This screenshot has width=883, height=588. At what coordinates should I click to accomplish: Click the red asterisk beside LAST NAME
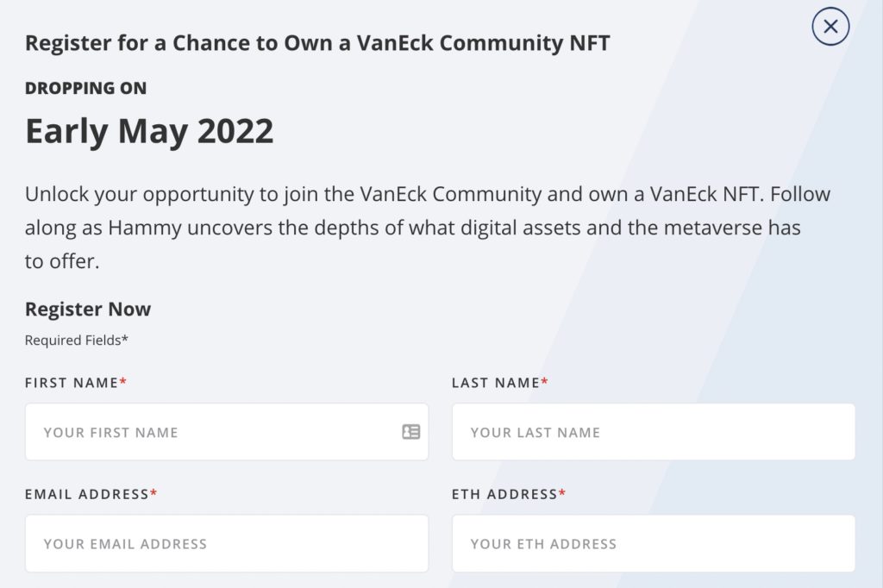pyautogui.click(x=545, y=381)
